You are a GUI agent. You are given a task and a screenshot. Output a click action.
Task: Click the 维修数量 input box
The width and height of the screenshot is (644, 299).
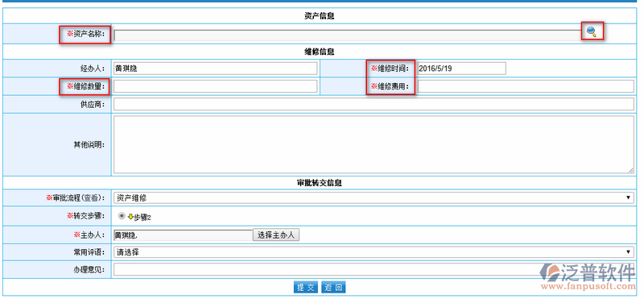[x=215, y=86]
